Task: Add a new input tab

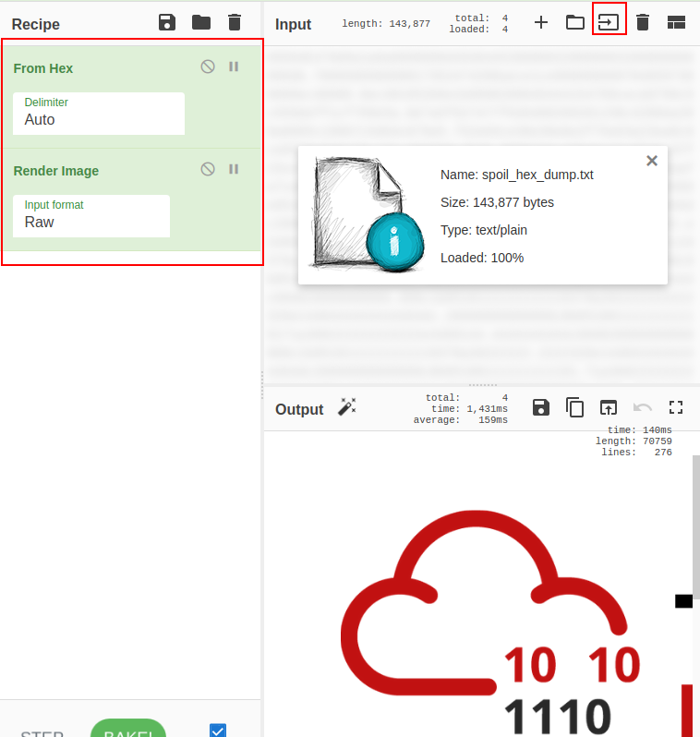Action: pyautogui.click(x=541, y=22)
